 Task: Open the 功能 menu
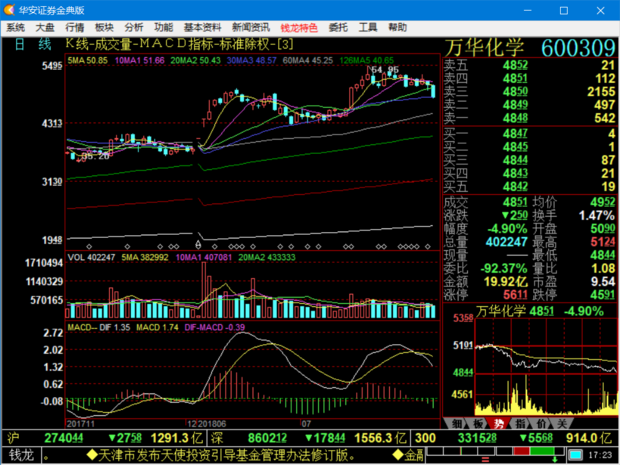pos(163,27)
